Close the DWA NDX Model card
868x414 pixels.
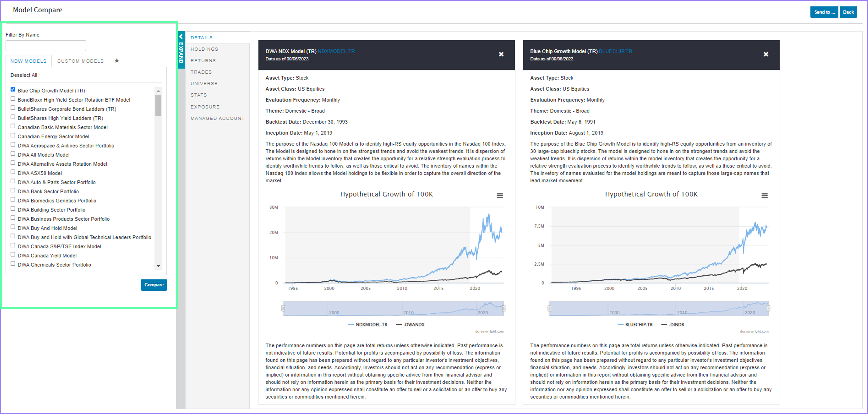click(501, 54)
